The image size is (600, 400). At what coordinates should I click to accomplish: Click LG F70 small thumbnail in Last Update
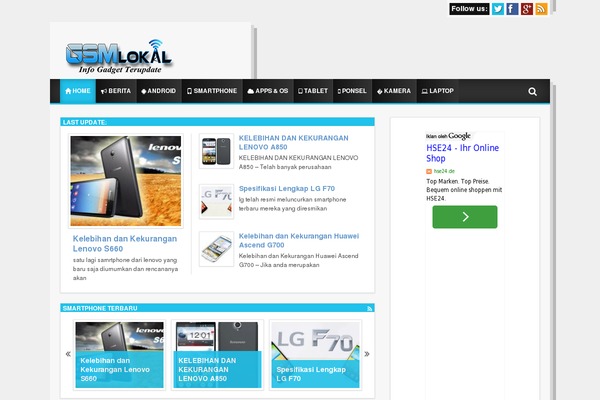coord(216,201)
